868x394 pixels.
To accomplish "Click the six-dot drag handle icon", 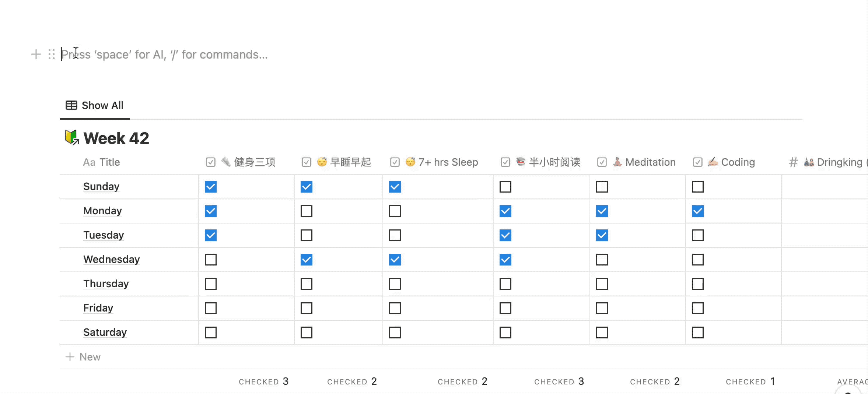I will click(x=52, y=54).
